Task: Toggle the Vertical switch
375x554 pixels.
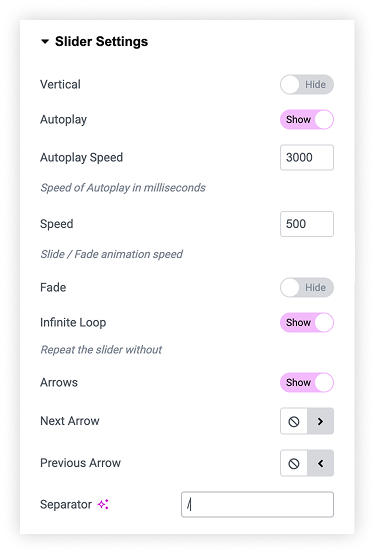Action: [307, 84]
